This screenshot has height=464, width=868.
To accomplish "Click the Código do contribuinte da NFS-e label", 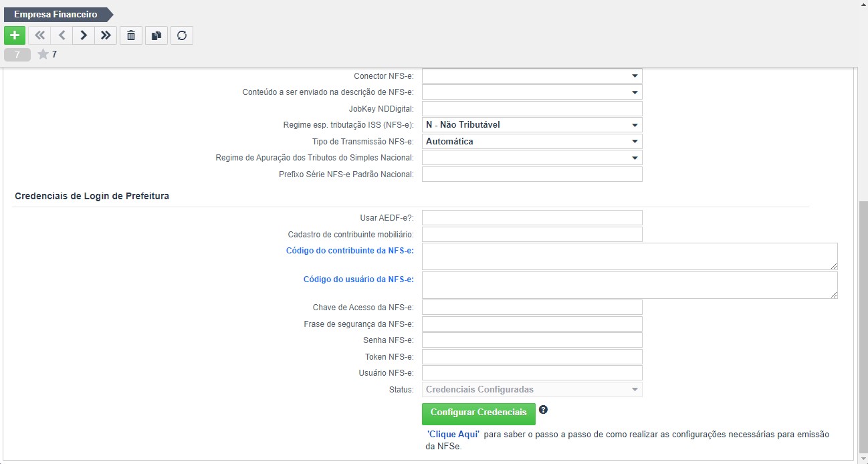I will coord(350,251).
